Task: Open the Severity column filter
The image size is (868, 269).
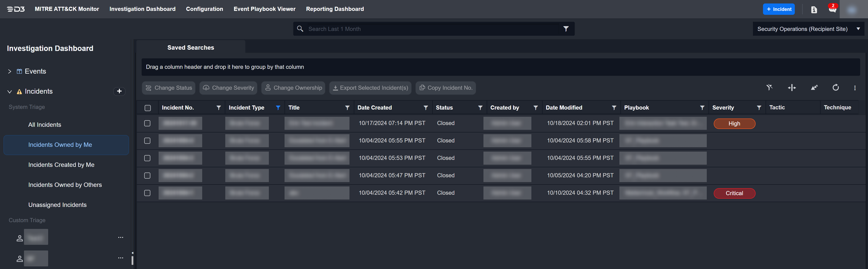Action: coord(759,108)
